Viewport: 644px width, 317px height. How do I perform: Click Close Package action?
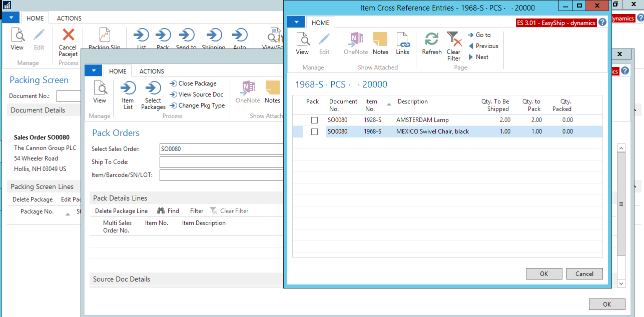pyautogui.click(x=193, y=83)
